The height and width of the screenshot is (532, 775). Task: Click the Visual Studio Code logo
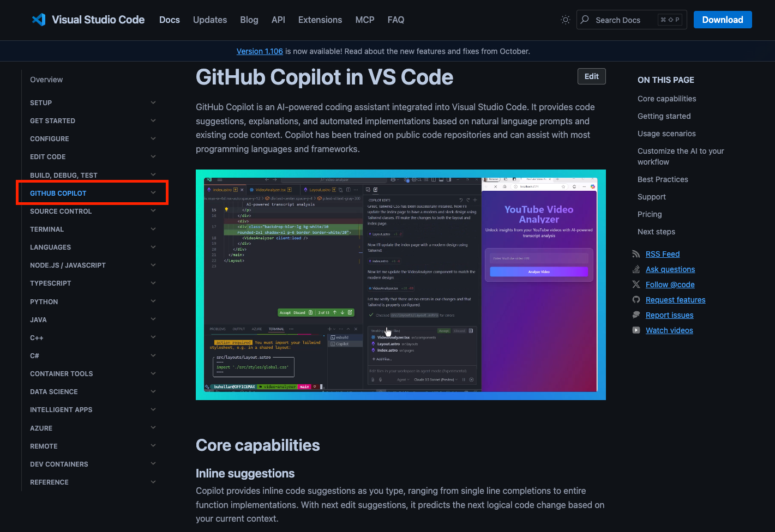39,20
